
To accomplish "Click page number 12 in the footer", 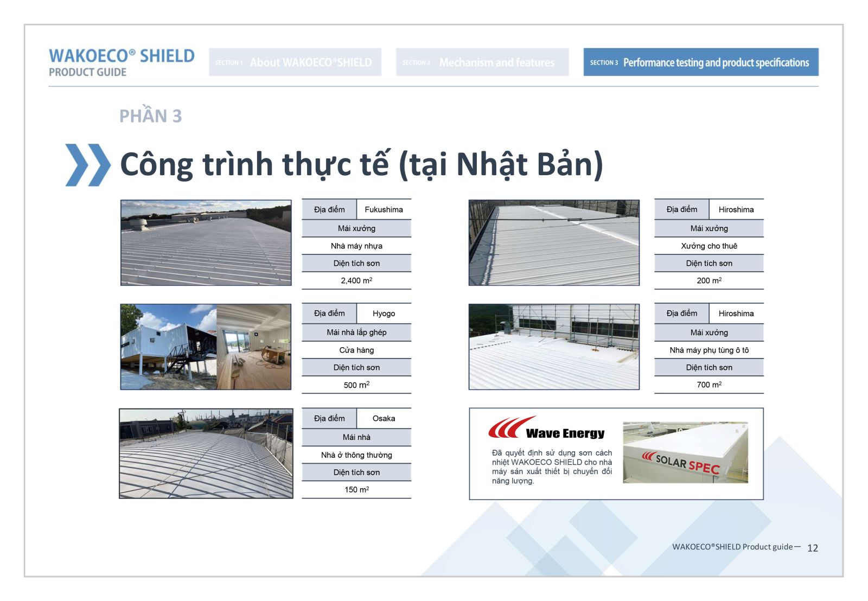I will click(x=813, y=548).
